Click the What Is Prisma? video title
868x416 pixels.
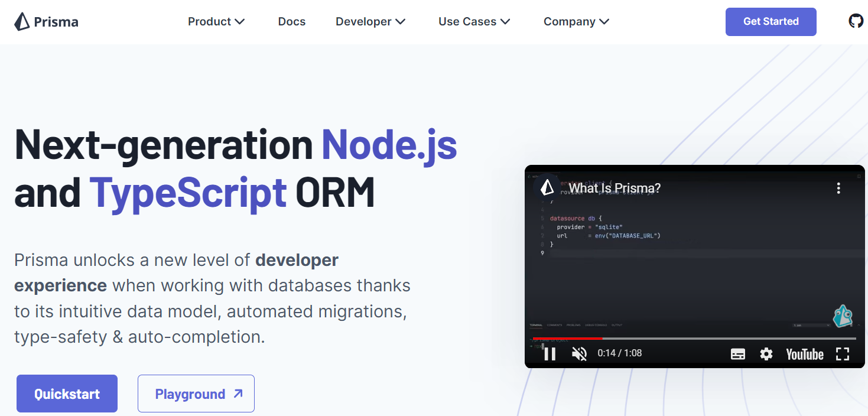click(x=615, y=188)
